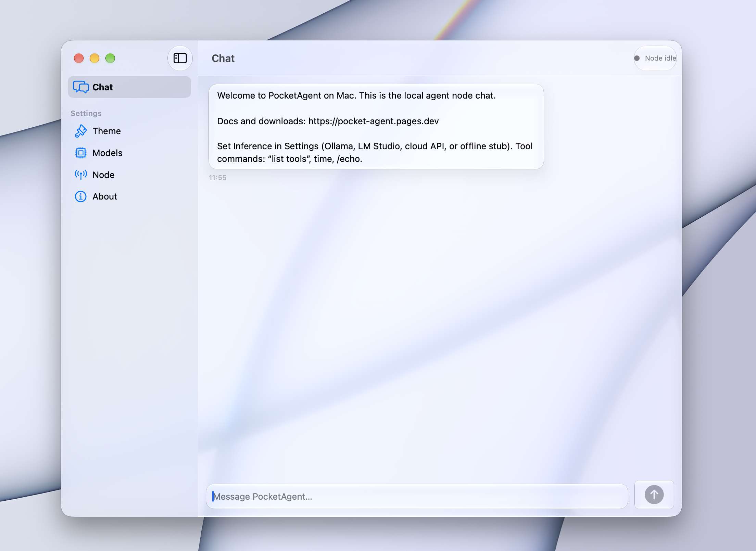Click the About info icon
Screen dimensions: 756x551
click(81, 196)
